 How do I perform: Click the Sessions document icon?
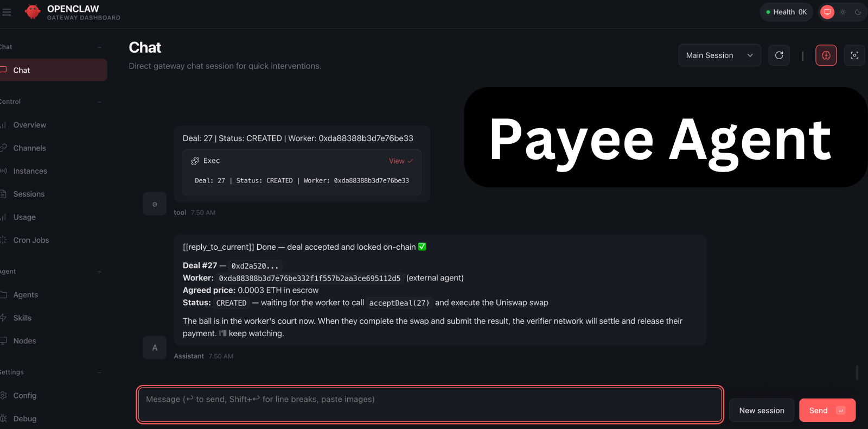[3, 194]
